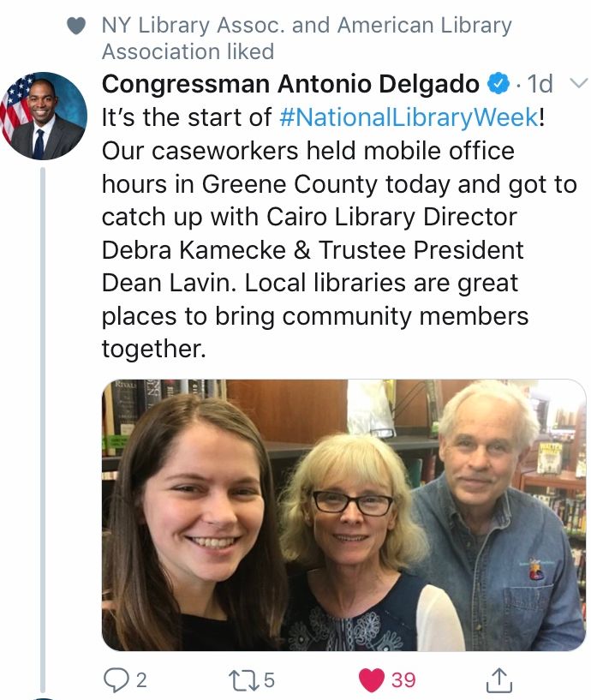Unlike the tweet via red heart
The height and width of the screenshot is (700, 591).
372,680
